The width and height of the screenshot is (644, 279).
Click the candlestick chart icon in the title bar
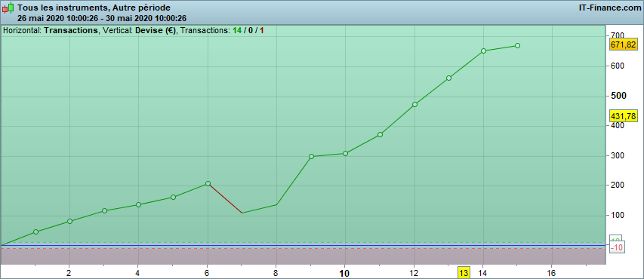point(8,8)
